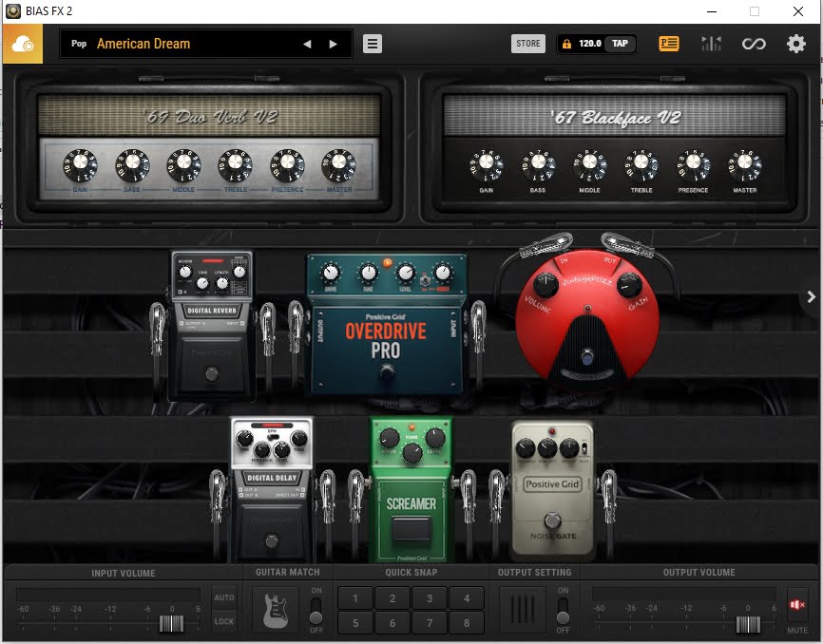
Task: Click the Gain knob on '67 Blackface
Action: (x=486, y=164)
